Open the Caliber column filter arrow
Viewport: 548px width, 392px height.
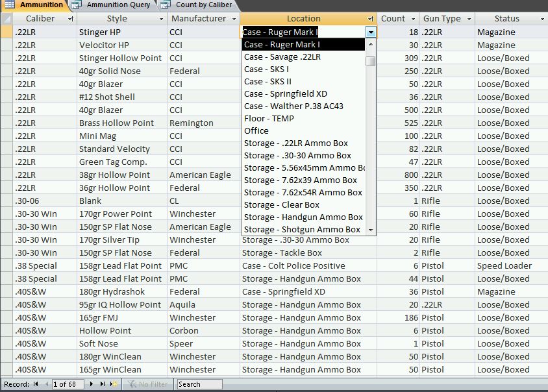point(71,19)
